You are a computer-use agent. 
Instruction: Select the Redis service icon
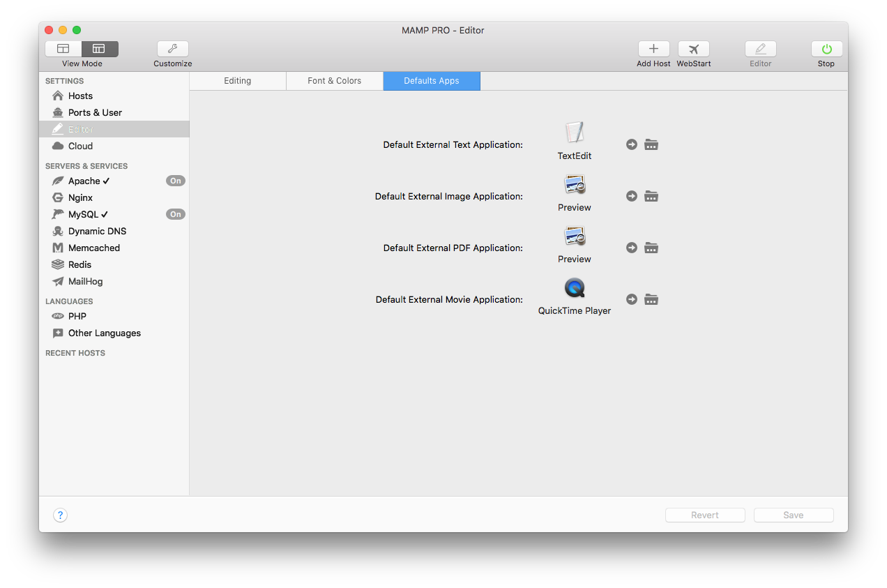59,264
